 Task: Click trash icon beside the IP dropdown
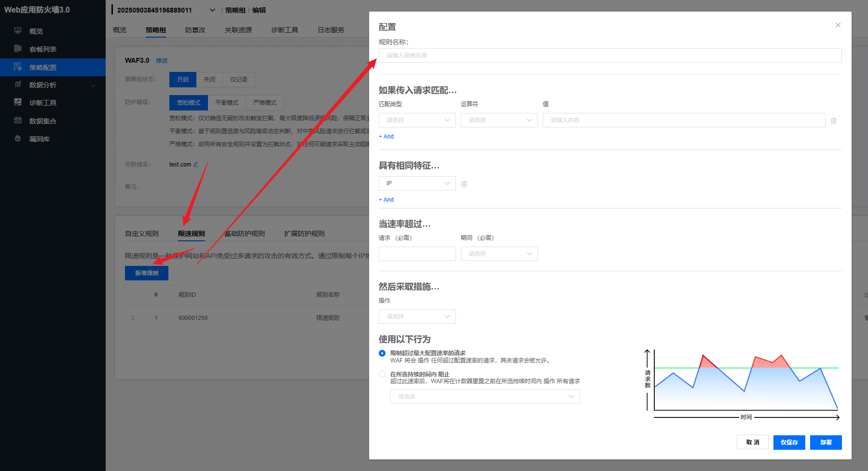[x=464, y=184]
